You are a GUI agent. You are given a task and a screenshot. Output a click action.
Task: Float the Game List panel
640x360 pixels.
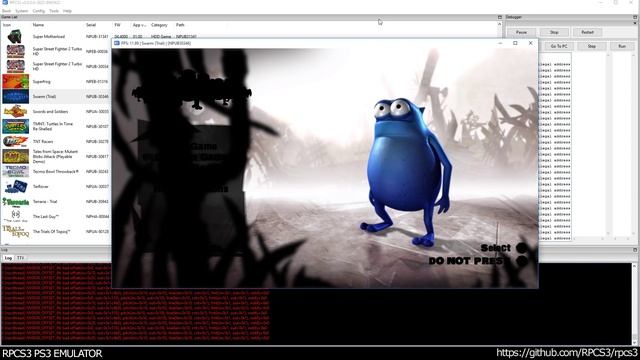[500, 17]
